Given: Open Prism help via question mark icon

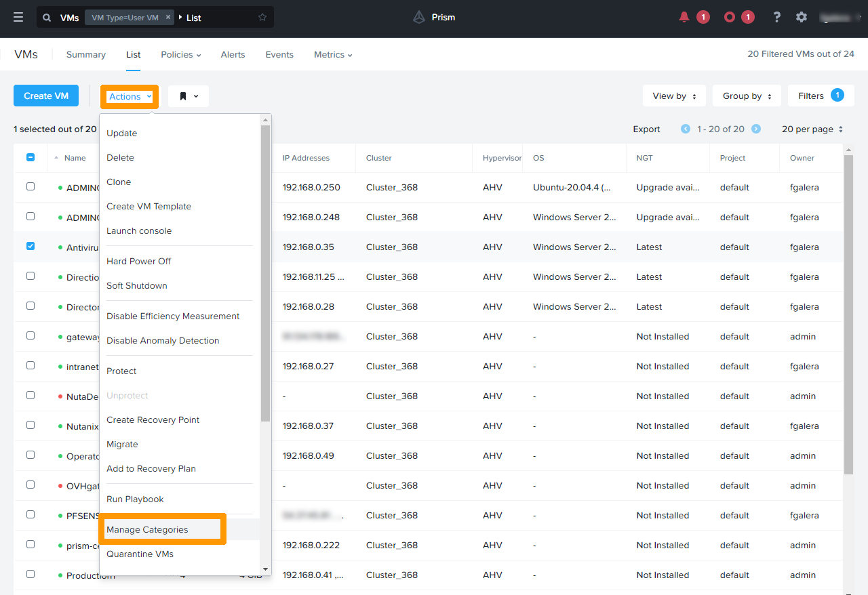Looking at the screenshot, I should [x=776, y=17].
